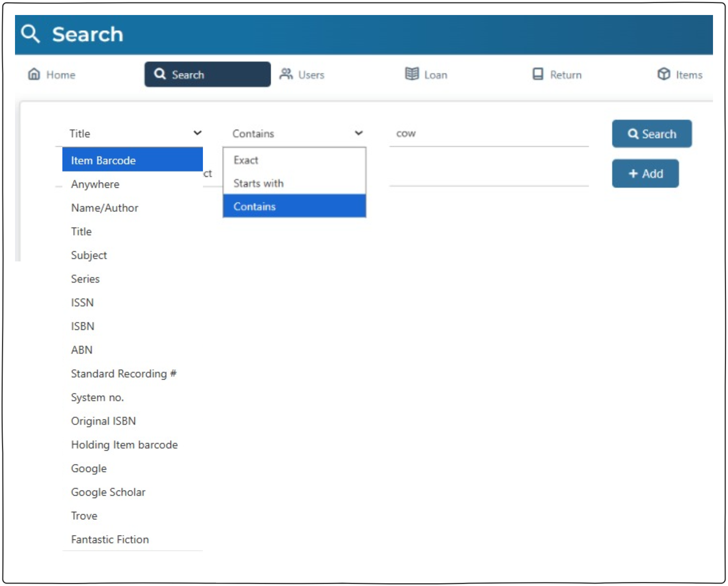Image resolution: width=728 pixels, height=586 pixels.
Task: Click the plus icon on Add button
Action: (633, 174)
